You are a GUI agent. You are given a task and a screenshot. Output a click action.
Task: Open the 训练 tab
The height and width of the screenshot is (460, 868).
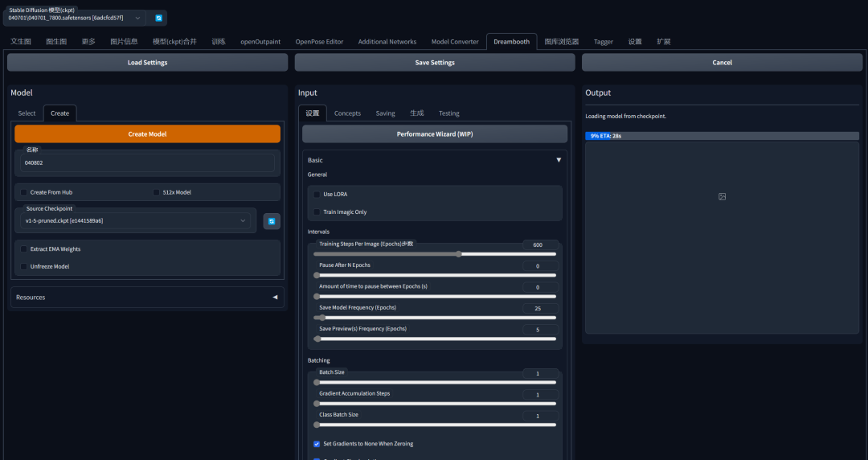218,42
